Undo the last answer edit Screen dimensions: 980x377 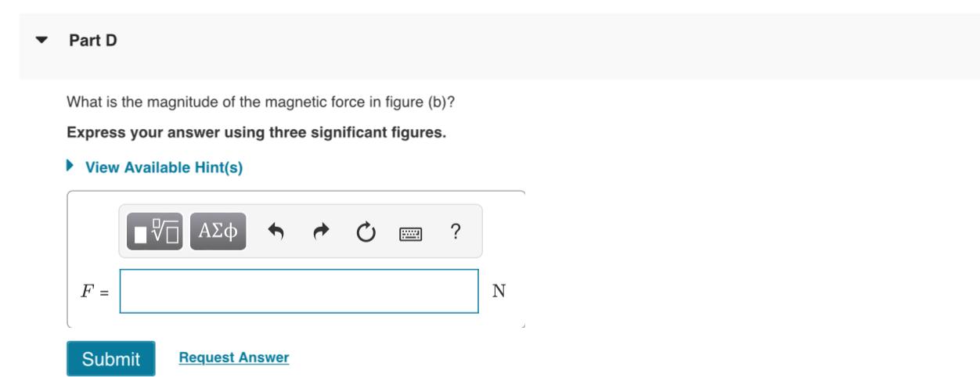point(276,232)
